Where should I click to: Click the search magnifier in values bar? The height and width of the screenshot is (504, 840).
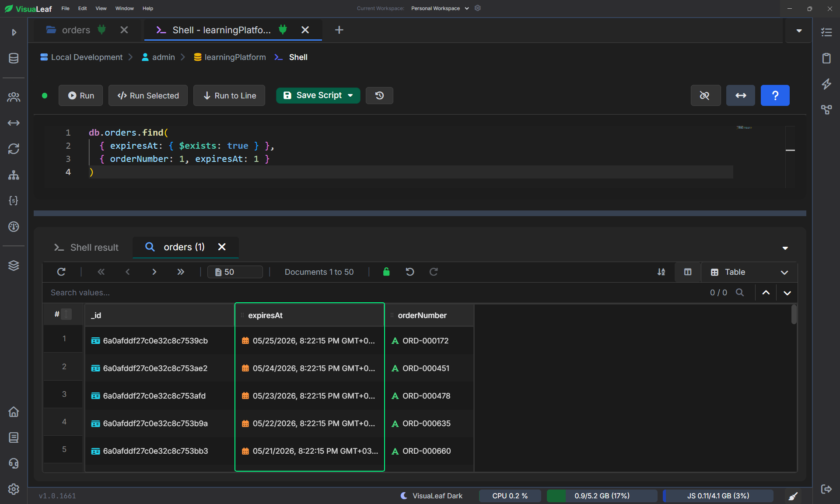coord(740,292)
